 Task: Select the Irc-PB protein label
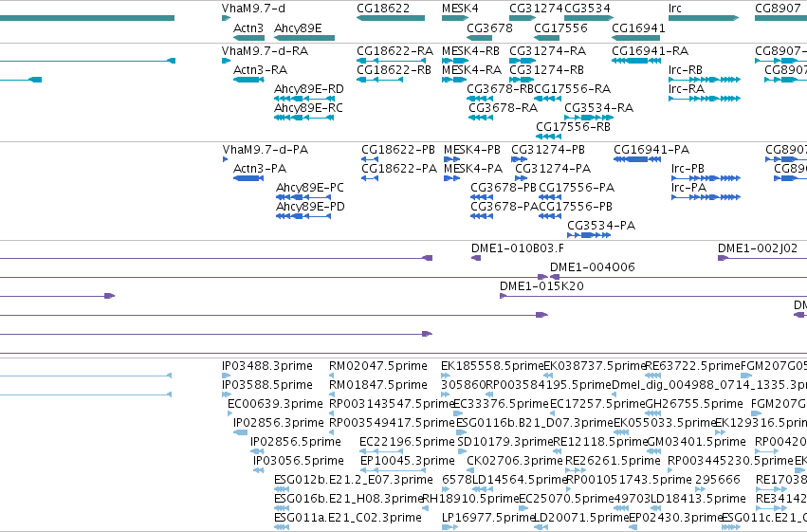click(688, 169)
